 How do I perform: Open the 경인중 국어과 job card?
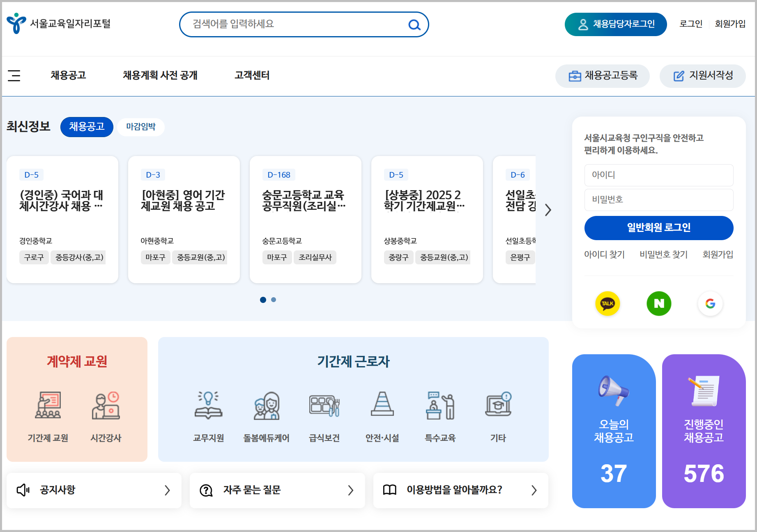[x=62, y=220]
